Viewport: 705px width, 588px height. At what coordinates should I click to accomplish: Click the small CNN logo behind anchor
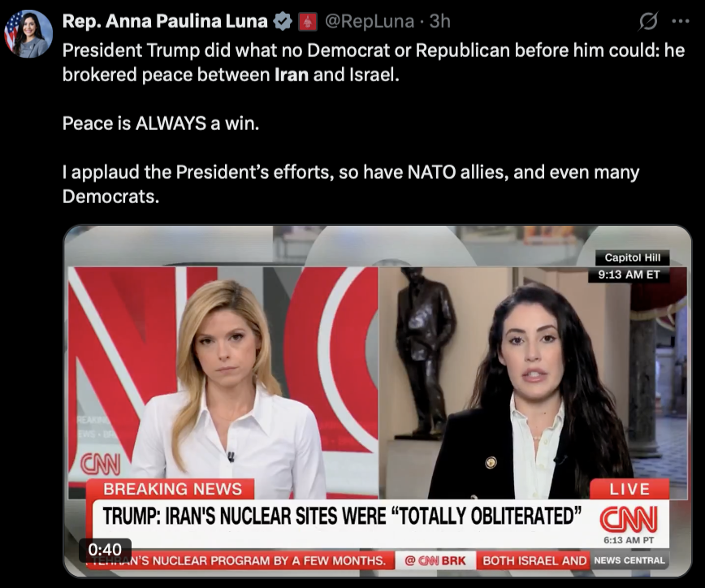100,464
